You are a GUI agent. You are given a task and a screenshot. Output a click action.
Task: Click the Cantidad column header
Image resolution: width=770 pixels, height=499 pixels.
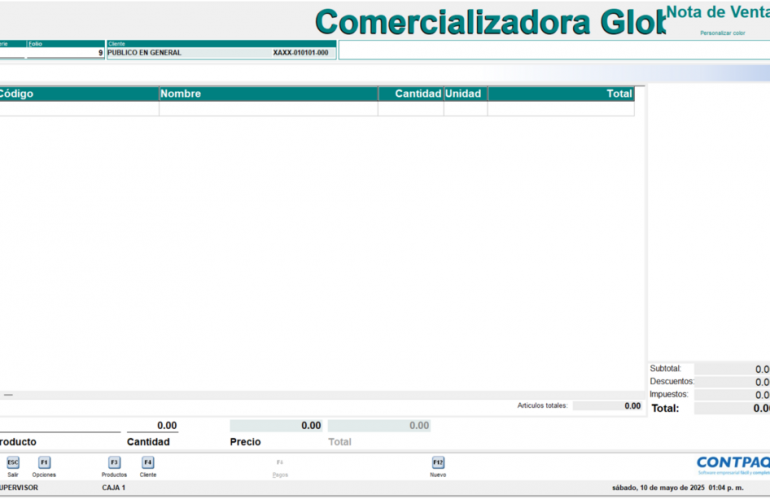click(411, 94)
